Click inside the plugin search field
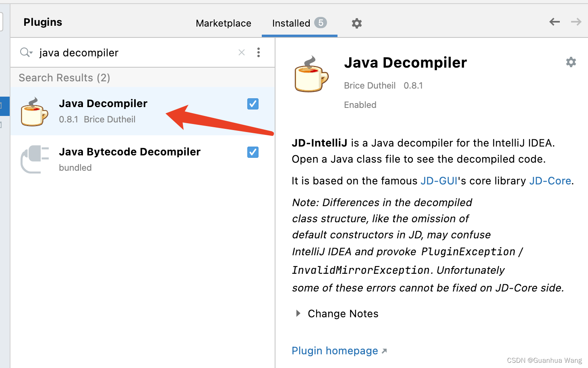 point(121,52)
